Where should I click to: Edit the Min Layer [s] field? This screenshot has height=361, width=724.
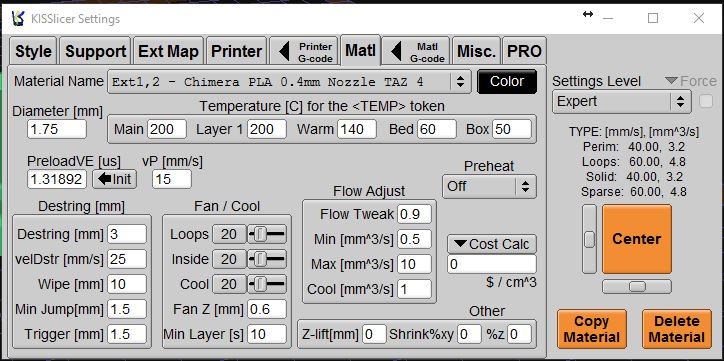coord(267,334)
